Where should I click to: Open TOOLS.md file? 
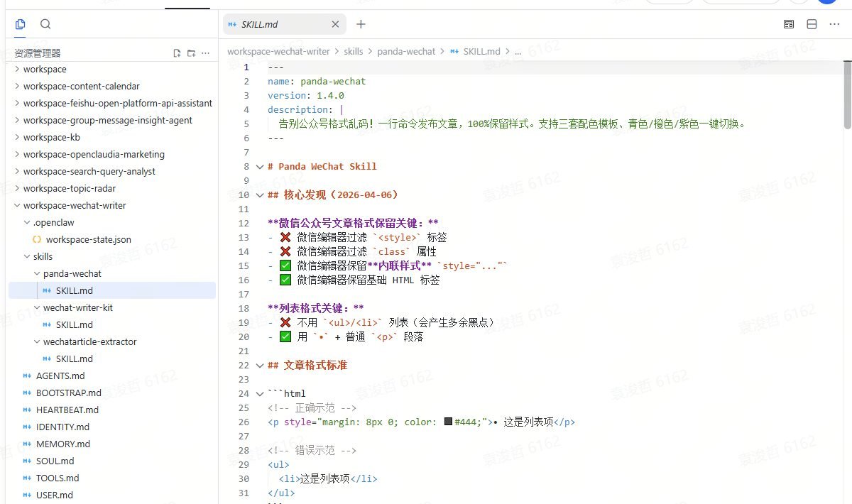click(58, 478)
